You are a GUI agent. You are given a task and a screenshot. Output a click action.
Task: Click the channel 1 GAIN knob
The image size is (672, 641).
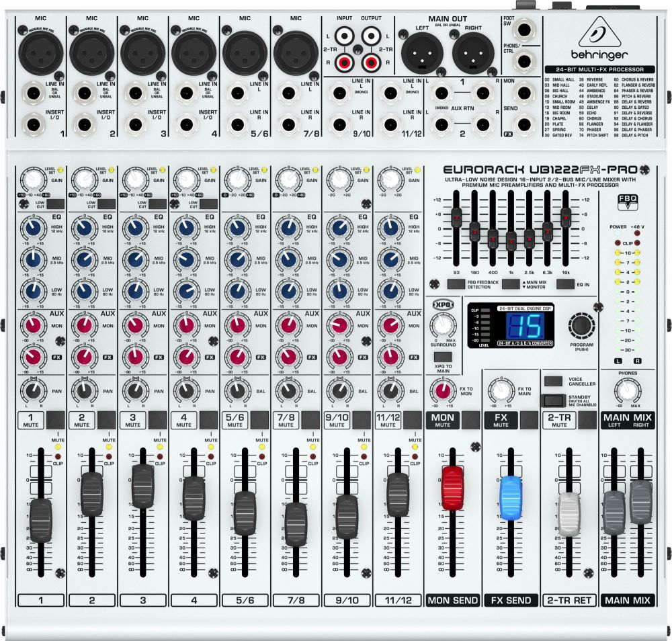tap(31, 179)
